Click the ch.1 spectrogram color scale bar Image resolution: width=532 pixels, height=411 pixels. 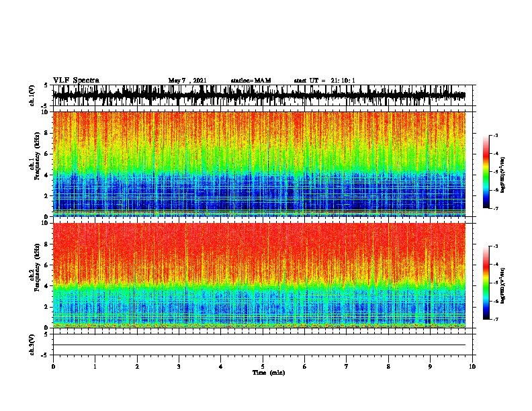[486, 172]
